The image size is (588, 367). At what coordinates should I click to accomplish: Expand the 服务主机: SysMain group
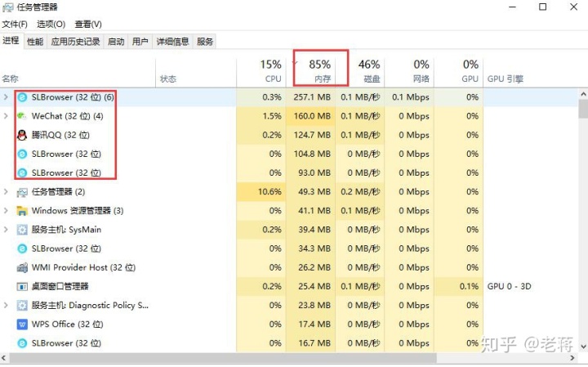6,230
